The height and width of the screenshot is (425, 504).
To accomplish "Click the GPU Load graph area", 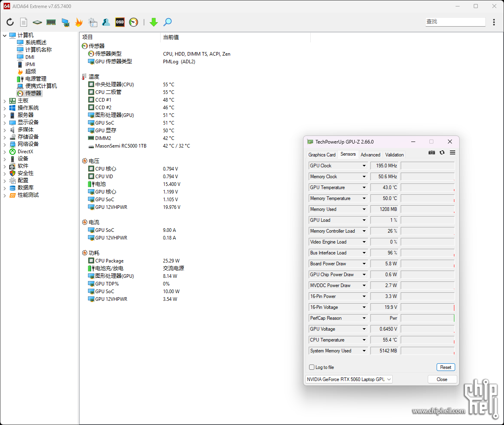I will pyautogui.click(x=427, y=220).
